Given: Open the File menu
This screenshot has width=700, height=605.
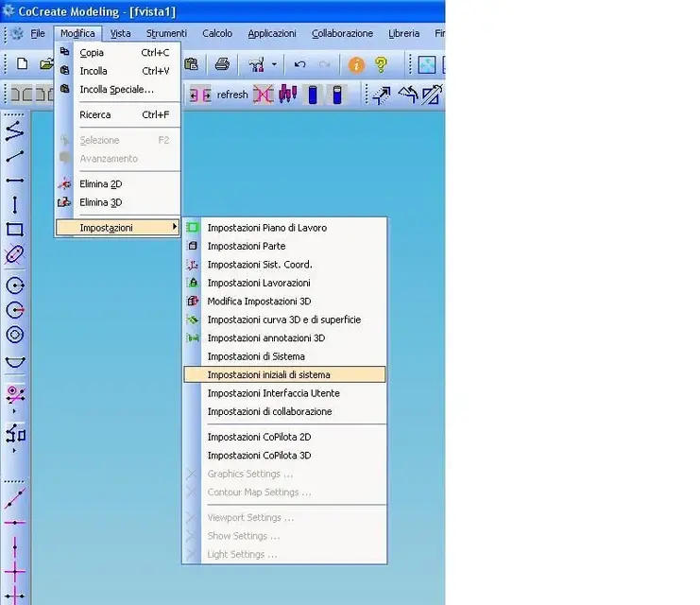Looking at the screenshot, I should click(x=38, y=33).
